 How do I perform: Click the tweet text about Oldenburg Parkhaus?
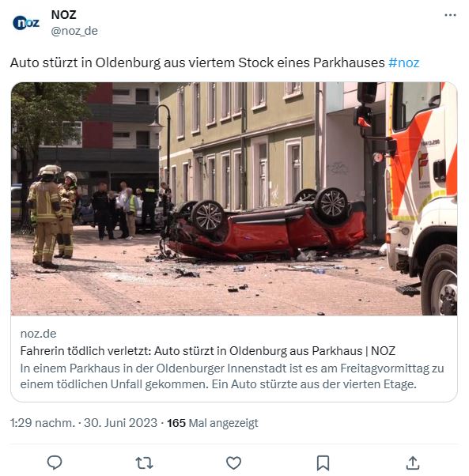197,62
